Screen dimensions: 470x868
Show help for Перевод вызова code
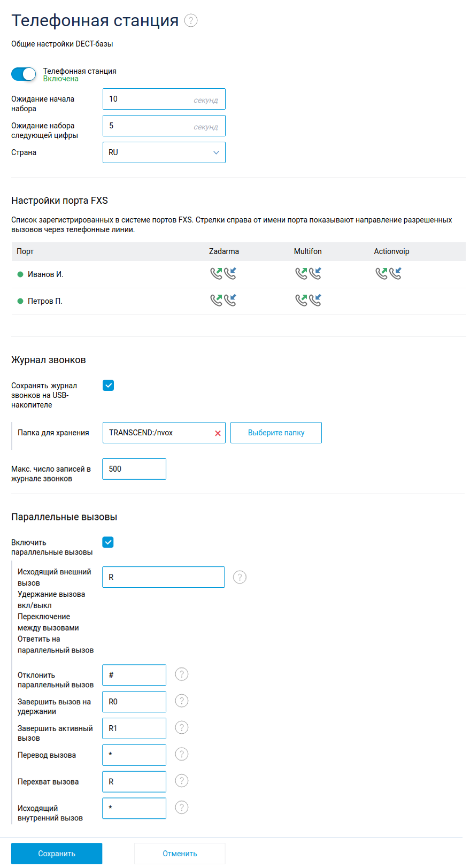pos(182,754)
